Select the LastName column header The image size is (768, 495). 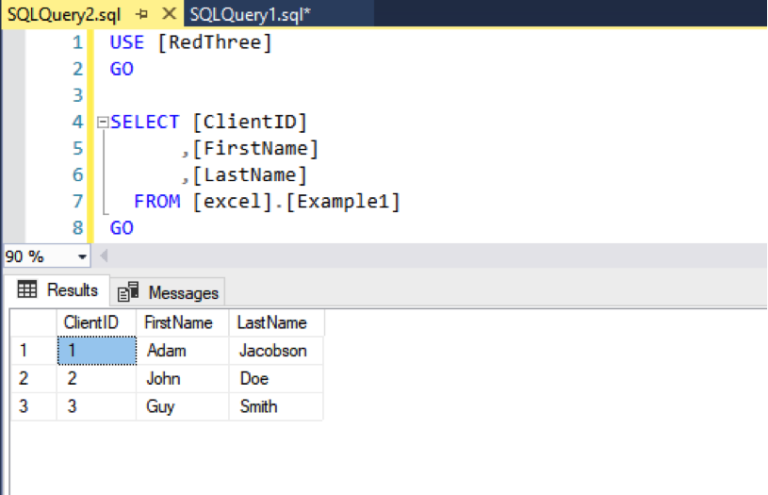(x=276, y=323)
